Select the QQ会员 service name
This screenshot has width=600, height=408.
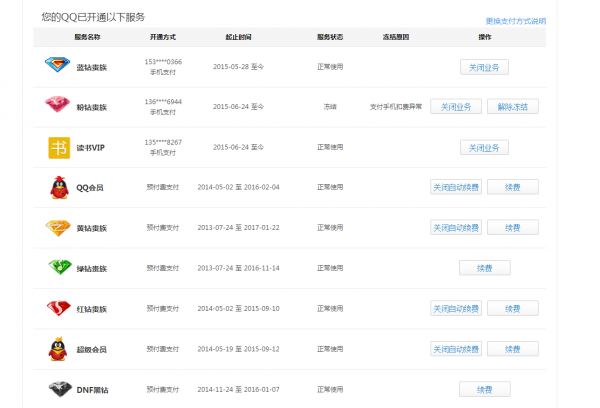coord(90,188)
